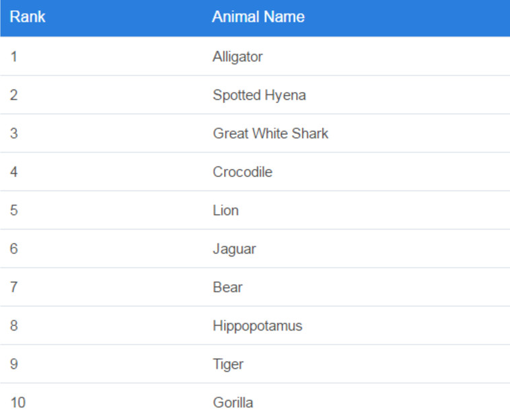Click the Rank column header
This screenshot has width=510, height=420.
point(28,17)
